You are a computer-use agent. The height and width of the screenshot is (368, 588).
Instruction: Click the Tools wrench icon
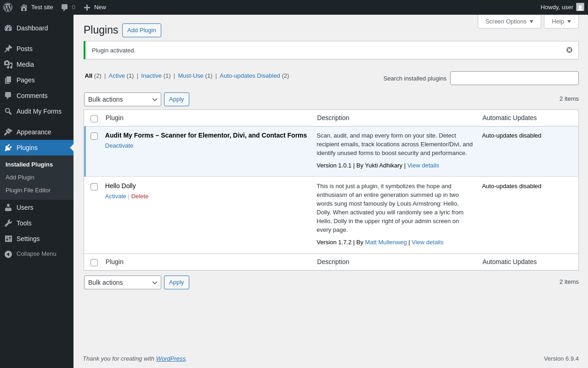[x=8, y=223]
